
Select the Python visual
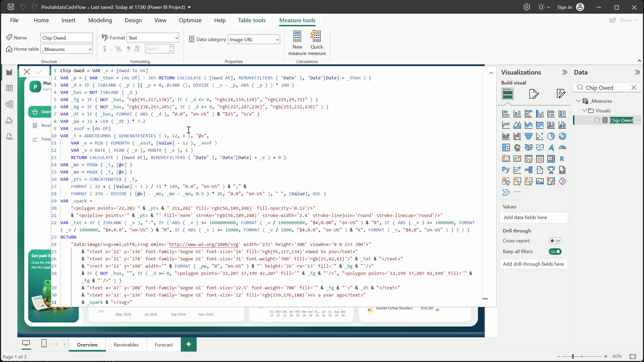pyautogui.click(x=506, y=170)
